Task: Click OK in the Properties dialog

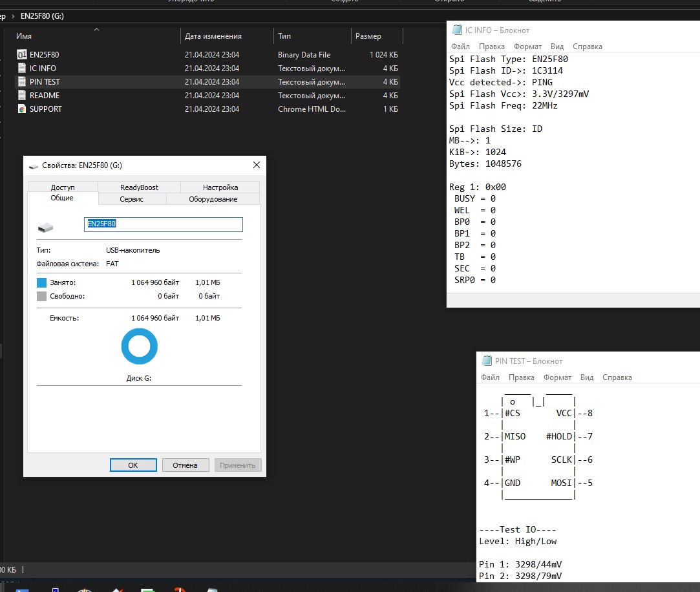Action: pyautogui.click(x=133, y=465)
